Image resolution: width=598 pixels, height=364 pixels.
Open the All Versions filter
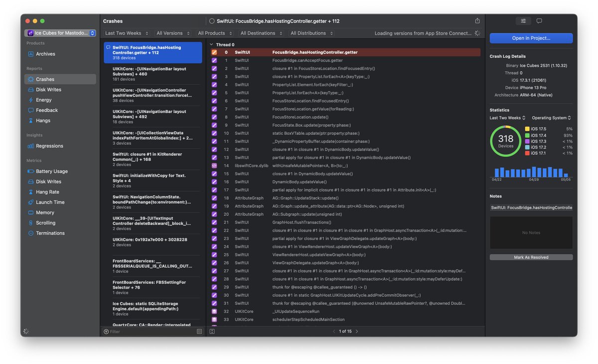point(173,33)
